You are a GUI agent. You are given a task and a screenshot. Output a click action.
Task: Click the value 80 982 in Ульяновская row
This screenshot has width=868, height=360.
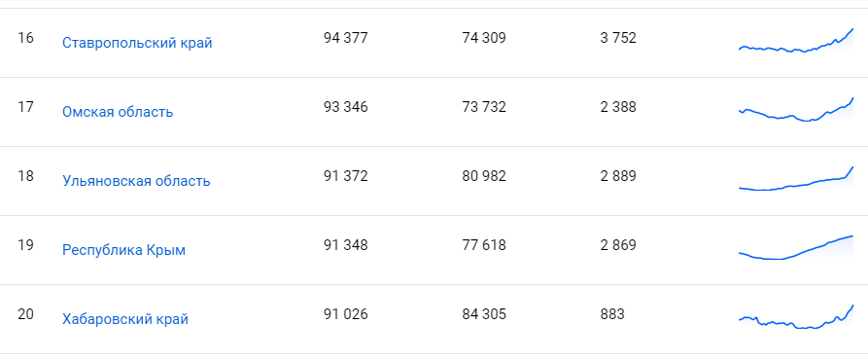click(484, 177)
